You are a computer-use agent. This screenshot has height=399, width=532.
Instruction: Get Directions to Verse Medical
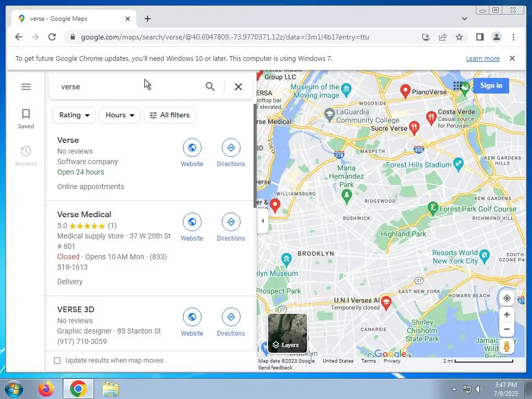coord(231,228)
